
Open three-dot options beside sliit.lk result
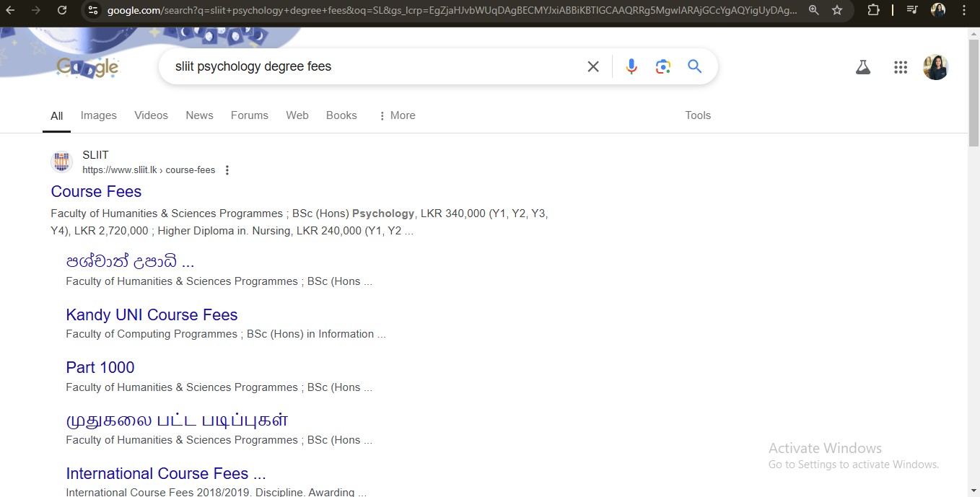[227, 170]
